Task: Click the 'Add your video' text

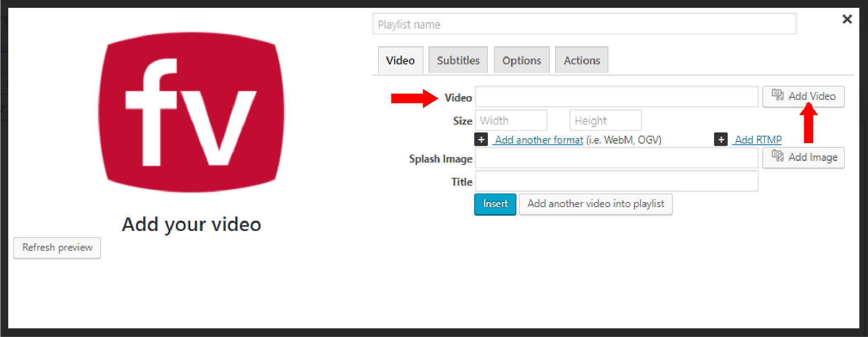Action: [x=192, y=225]
